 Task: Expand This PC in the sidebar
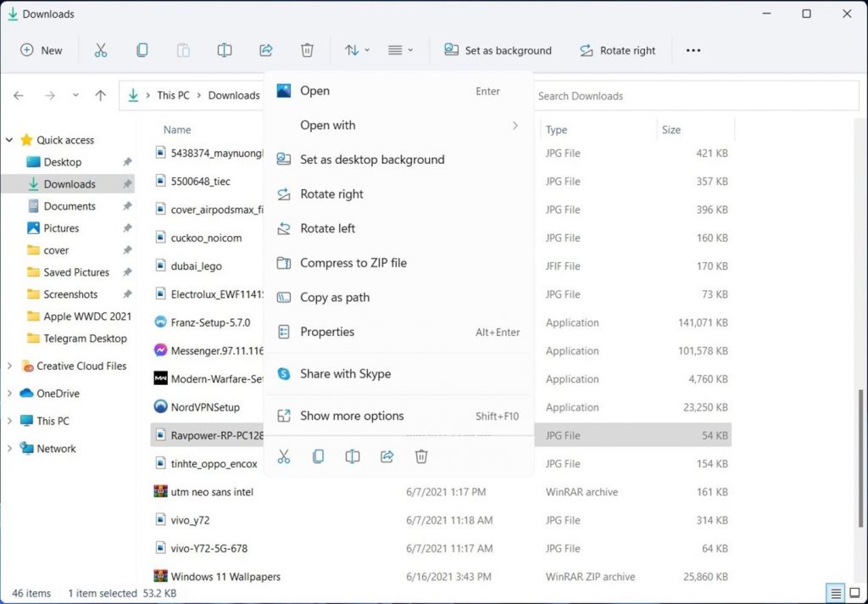point(8,421)
